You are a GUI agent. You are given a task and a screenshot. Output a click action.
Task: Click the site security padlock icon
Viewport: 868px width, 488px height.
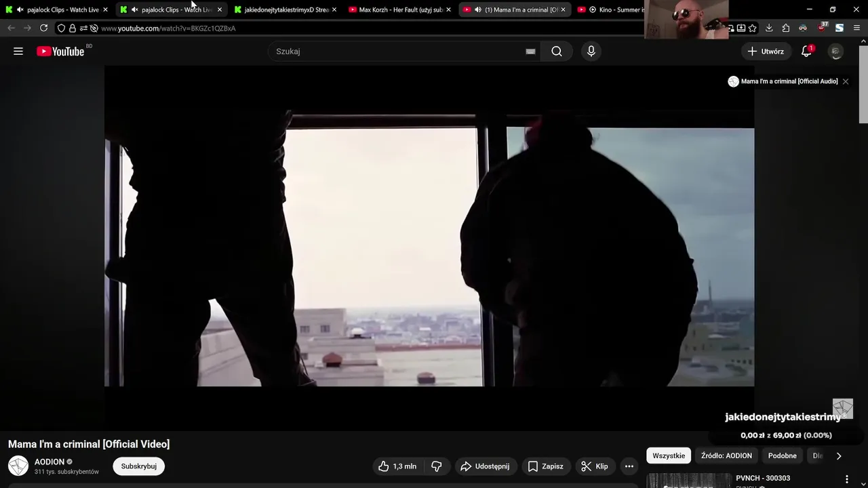[x=73, y=28]
